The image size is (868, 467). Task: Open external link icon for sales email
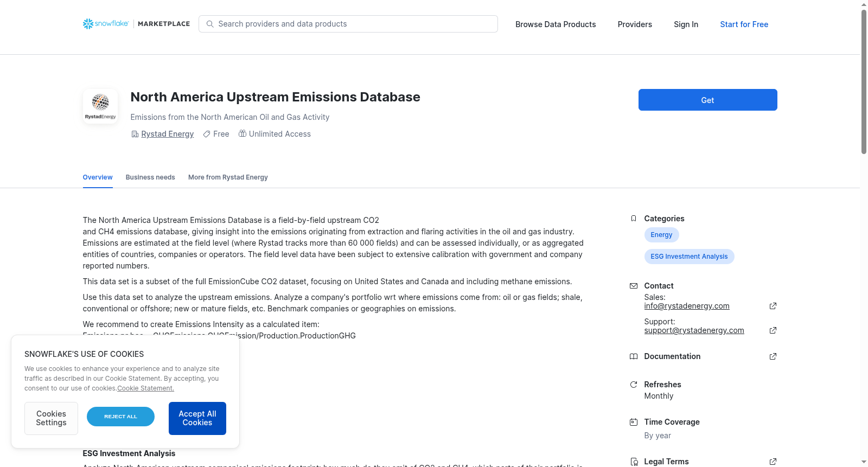click(773, 306)
